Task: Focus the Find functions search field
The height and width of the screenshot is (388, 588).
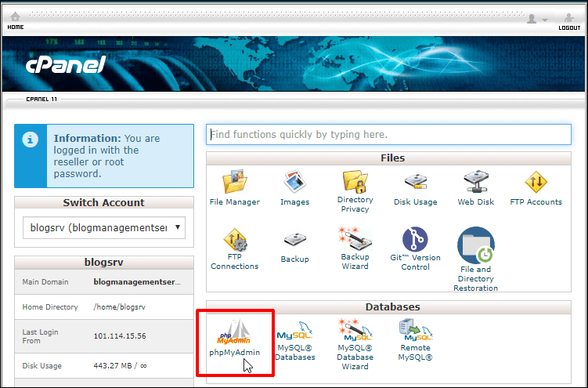Action: click(x=388, y=134)
